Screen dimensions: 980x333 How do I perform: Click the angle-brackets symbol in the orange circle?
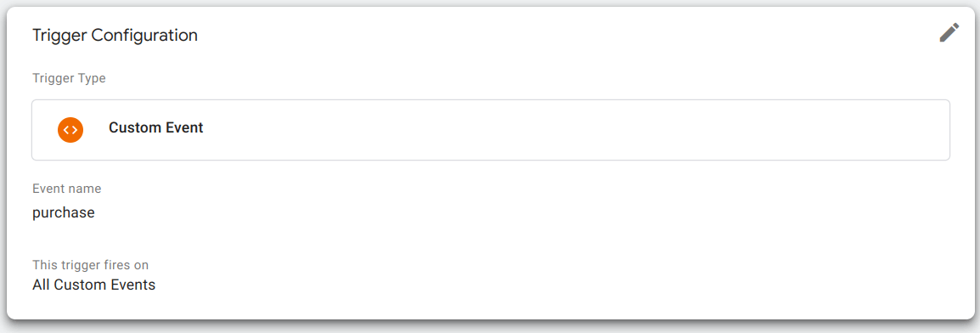(x=70, y=130)
